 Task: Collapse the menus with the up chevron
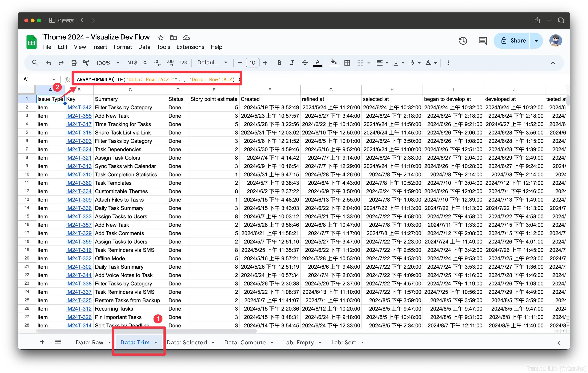point(553,63)
